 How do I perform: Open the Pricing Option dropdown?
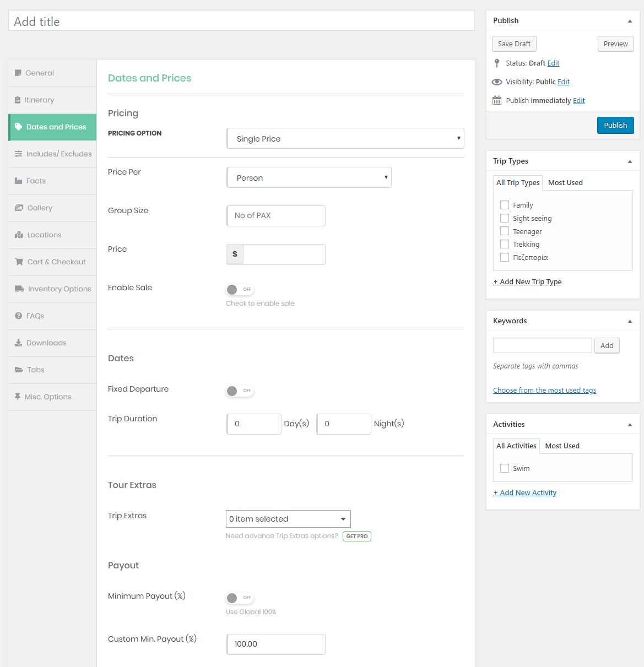[345, 138]
